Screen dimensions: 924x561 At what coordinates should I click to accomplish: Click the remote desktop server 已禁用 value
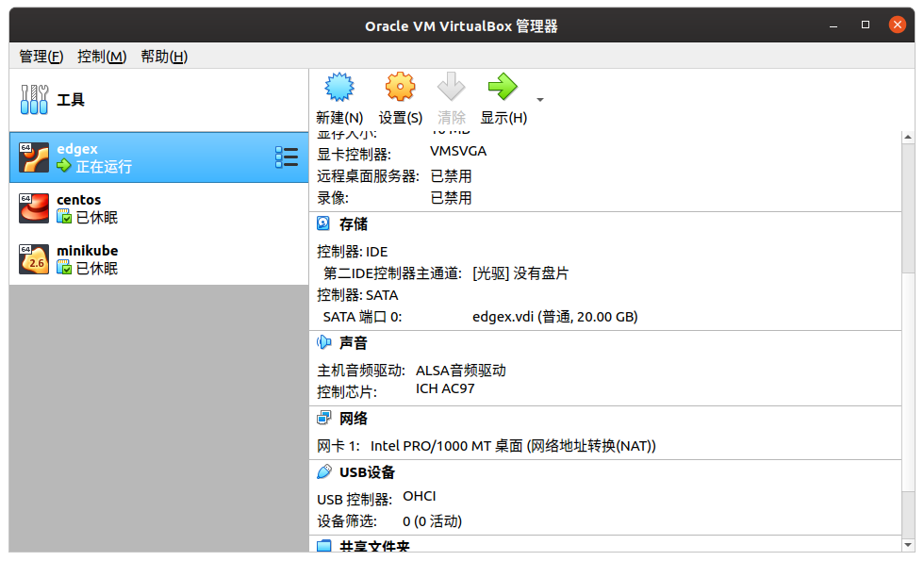[x=451, y=176]
